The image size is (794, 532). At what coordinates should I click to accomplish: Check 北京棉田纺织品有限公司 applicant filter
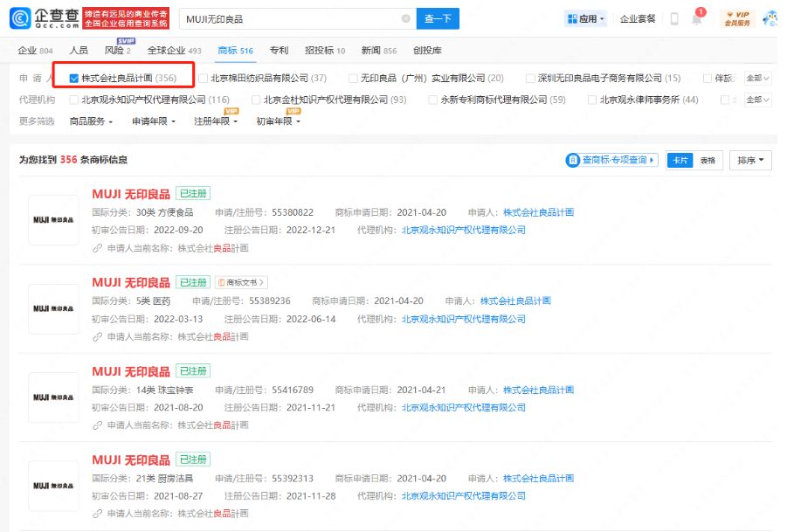click(x=203, y=78)
